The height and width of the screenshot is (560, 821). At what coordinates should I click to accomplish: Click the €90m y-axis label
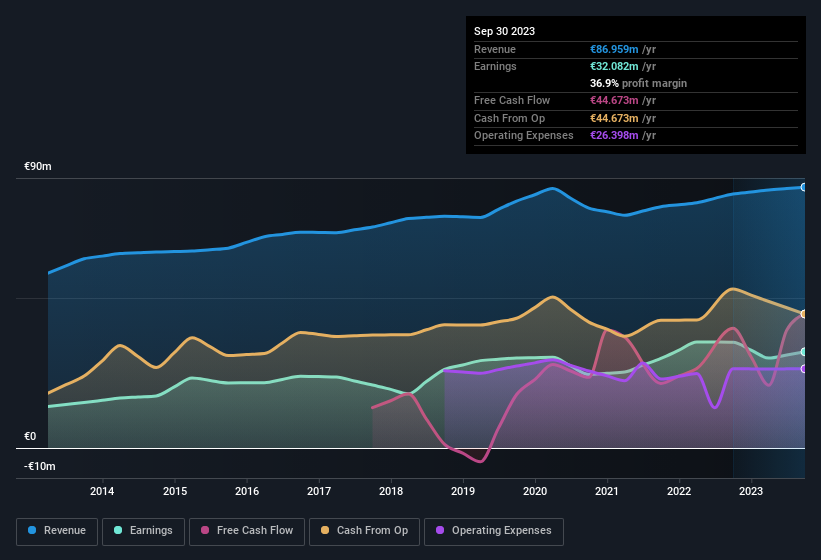pos(38,167)
